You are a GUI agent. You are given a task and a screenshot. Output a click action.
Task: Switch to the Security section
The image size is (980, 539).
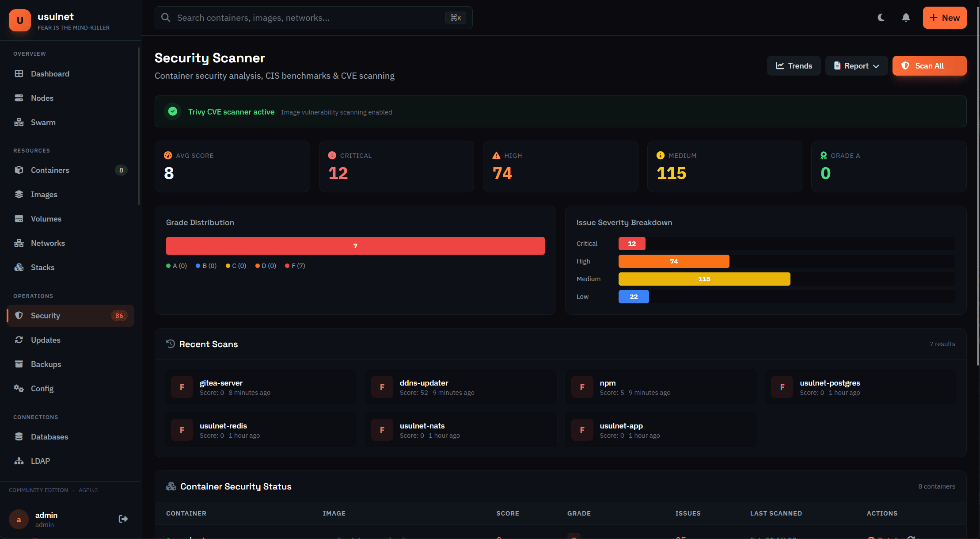tap(46, 315)
